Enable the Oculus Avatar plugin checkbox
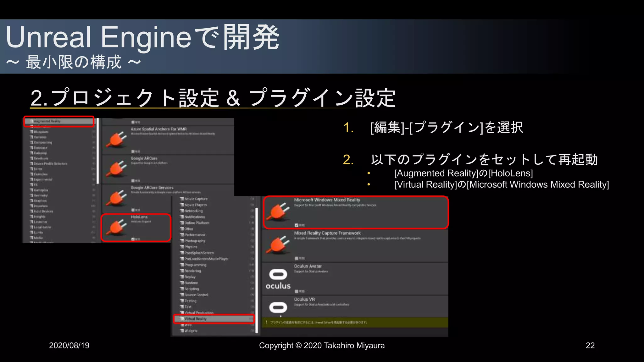This screenshot has height=362, width=644. tap(297, 291)
